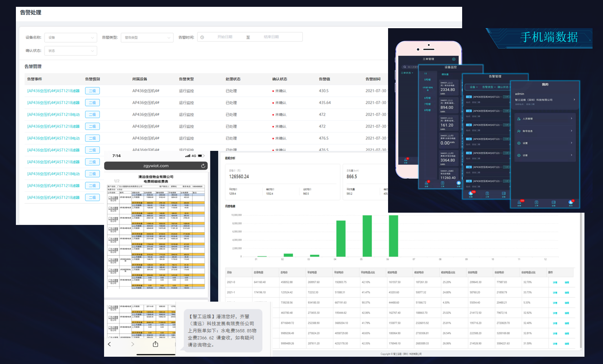Screen dimensions: 603x364
Task: Click the 告警值 column header
Action: pos(324,79)
